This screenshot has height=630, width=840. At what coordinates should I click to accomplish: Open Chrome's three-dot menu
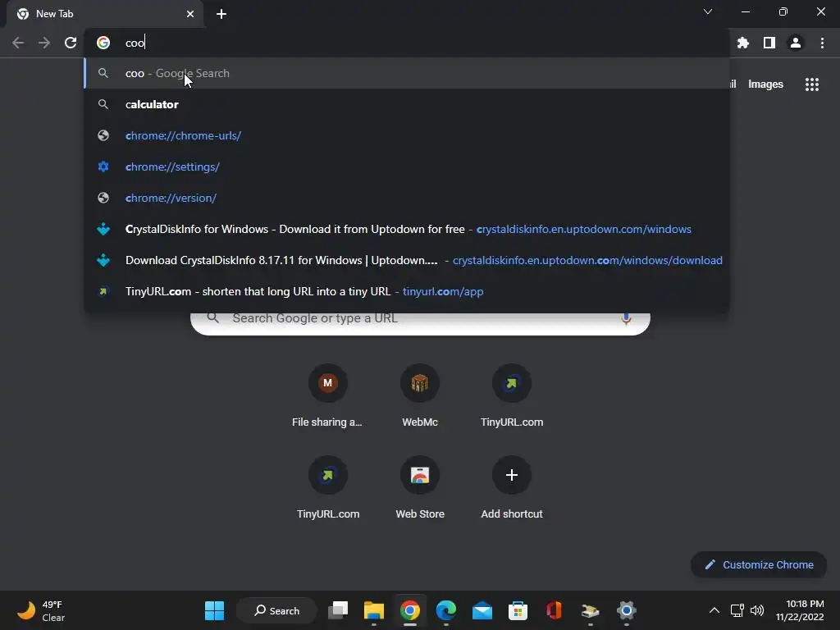822,43
